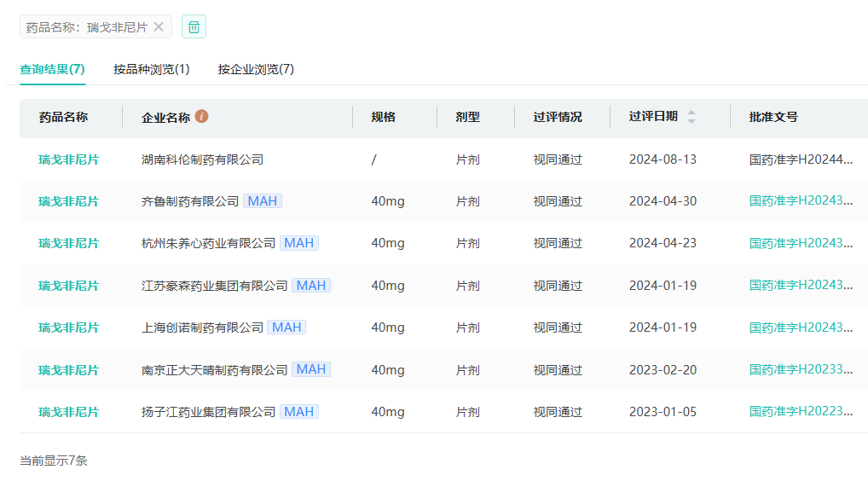Select company name 扬子江药业集团有限公司
The image size is (868, 481).
point(208,412)
